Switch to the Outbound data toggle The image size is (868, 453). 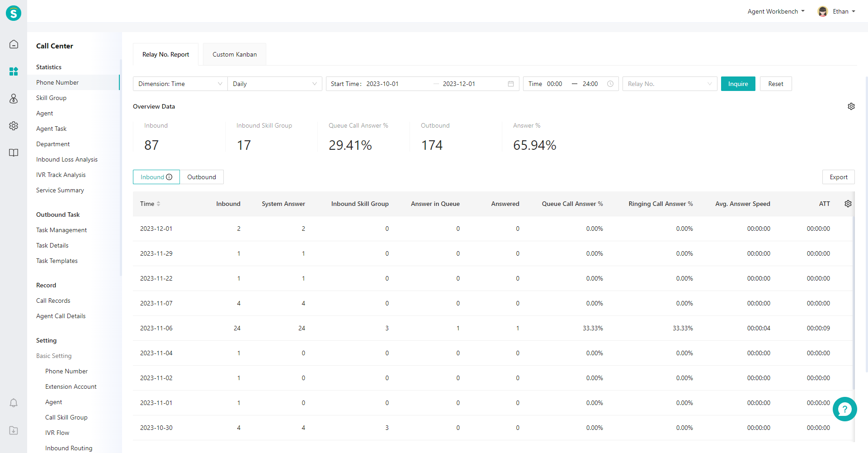pyautogui.click(x=202, y=177)
